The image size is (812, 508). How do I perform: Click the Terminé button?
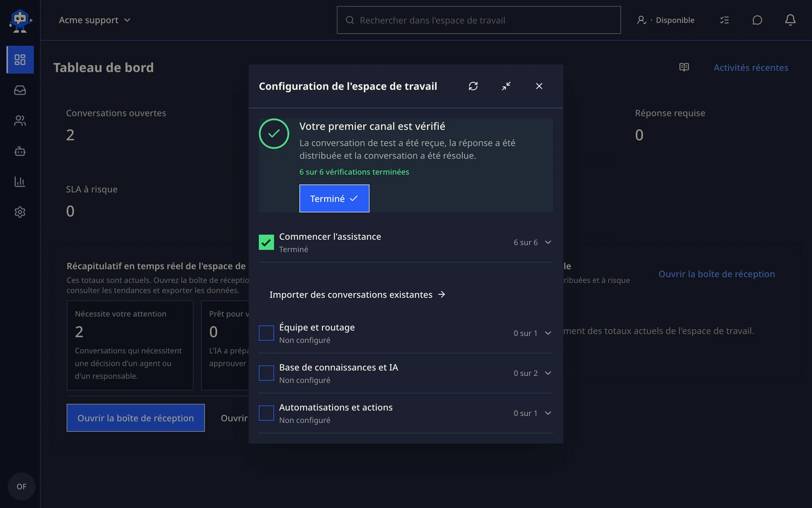[334, 198]
